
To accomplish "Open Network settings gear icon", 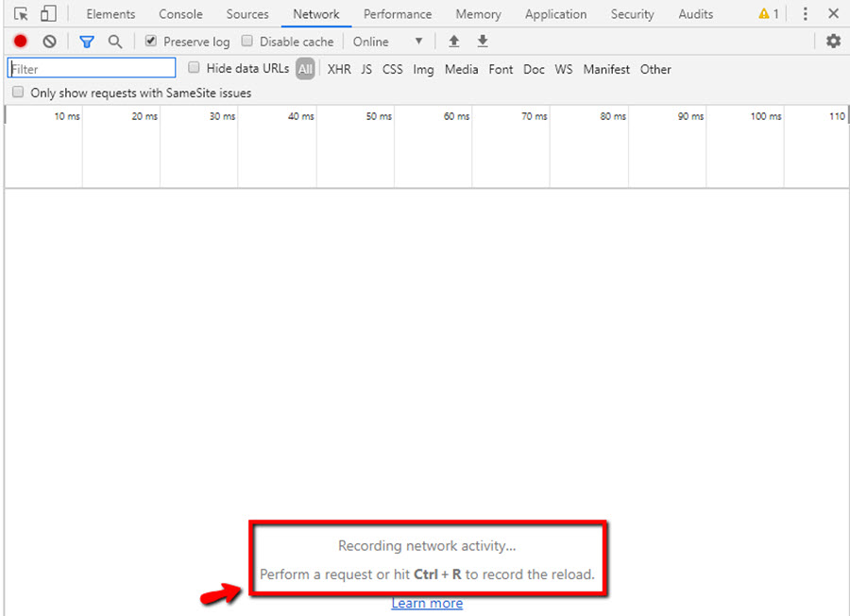I will [x=833, y=42].
